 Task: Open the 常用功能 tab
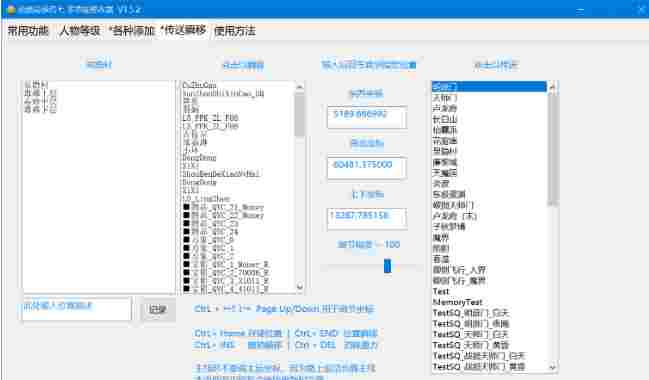(x=28, y=31)
